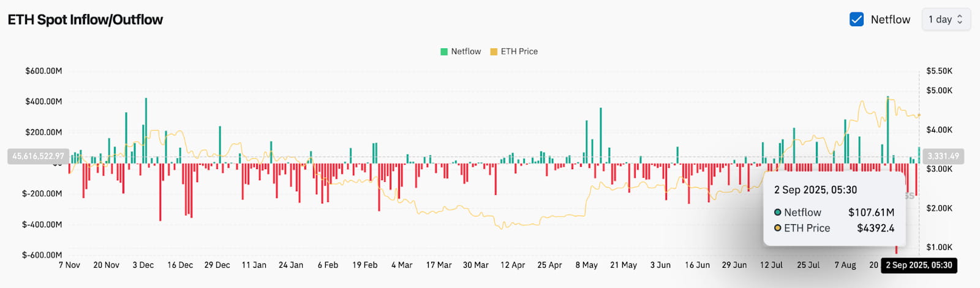This screenshot has width=980, height=288.
Task: Click the $600.00M label on left axis
Action: pyautogui.click(x=43, y=71)
